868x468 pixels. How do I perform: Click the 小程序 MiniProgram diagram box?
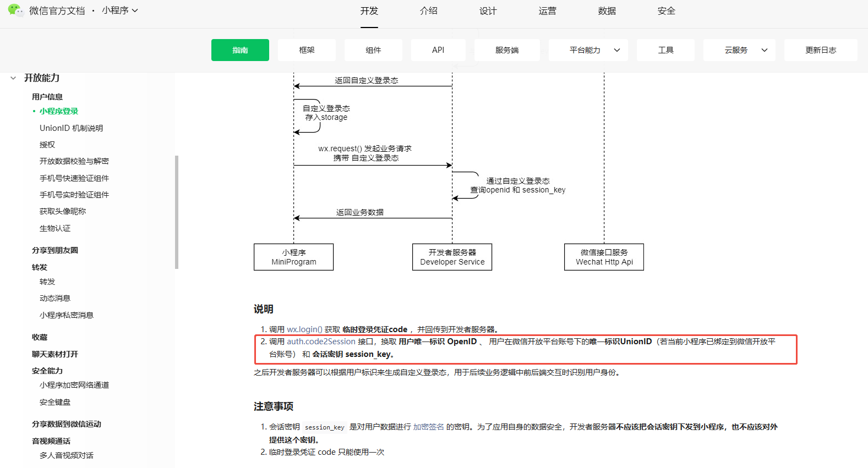(294, 257)
